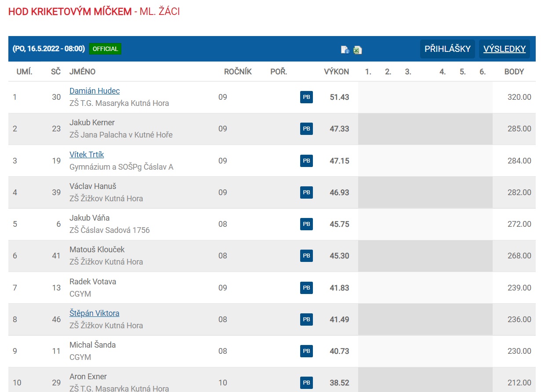Click the SČ column header
This screenshot has height=392, width=541.
click(56, 72)
